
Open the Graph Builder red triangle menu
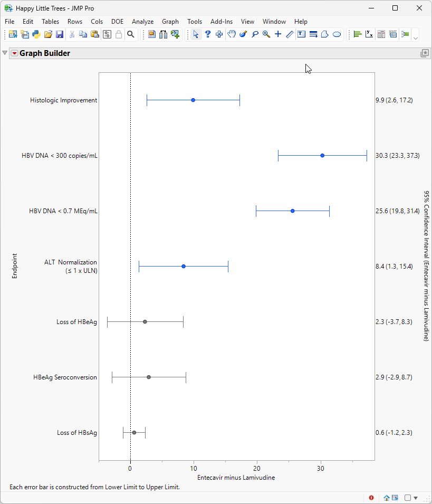click(x=14, y=53)
